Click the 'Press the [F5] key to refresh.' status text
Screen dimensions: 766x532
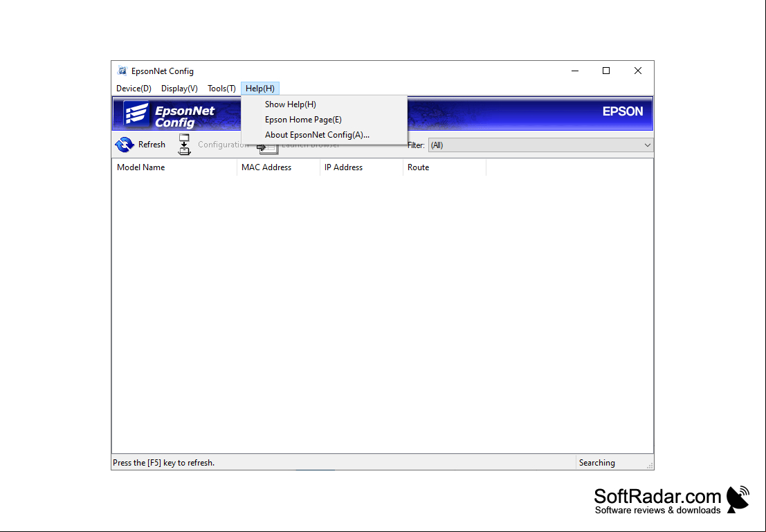click(x=164, y=463)
